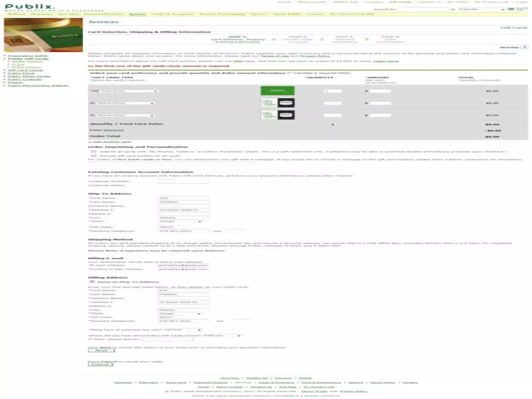Check Provide gift card holders for all cards

pyautogui.click(x=94, y=156)
